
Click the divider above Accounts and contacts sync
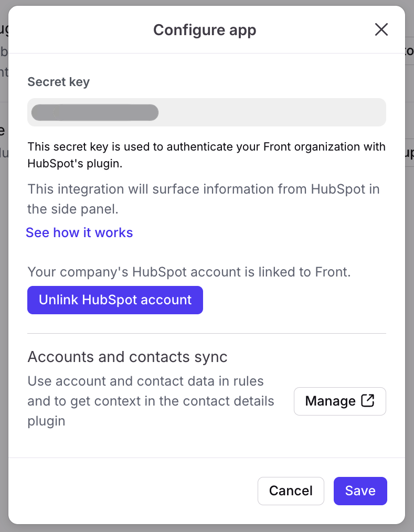click(x=206, y=333)
